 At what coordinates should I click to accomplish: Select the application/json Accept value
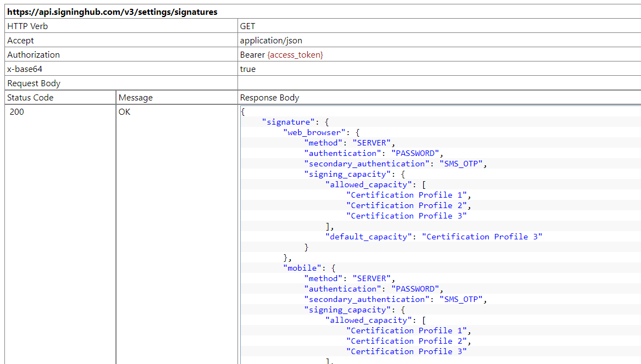(271, 41)
